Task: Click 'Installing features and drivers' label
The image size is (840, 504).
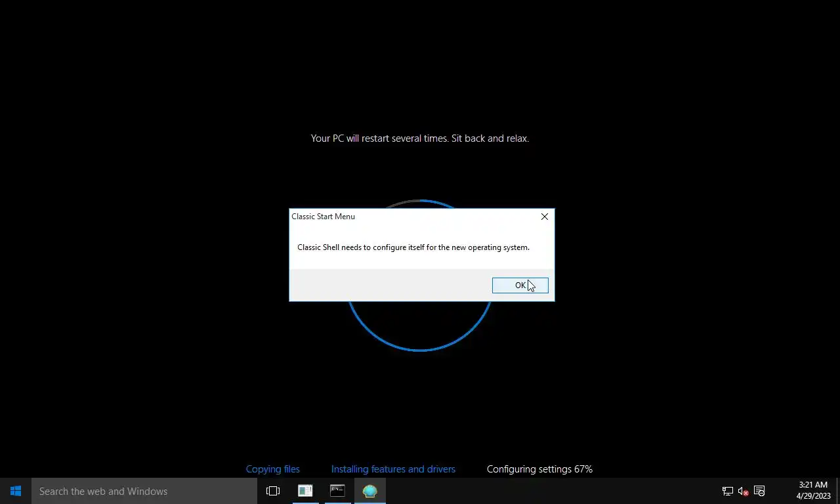Action: tap(393, 469)
